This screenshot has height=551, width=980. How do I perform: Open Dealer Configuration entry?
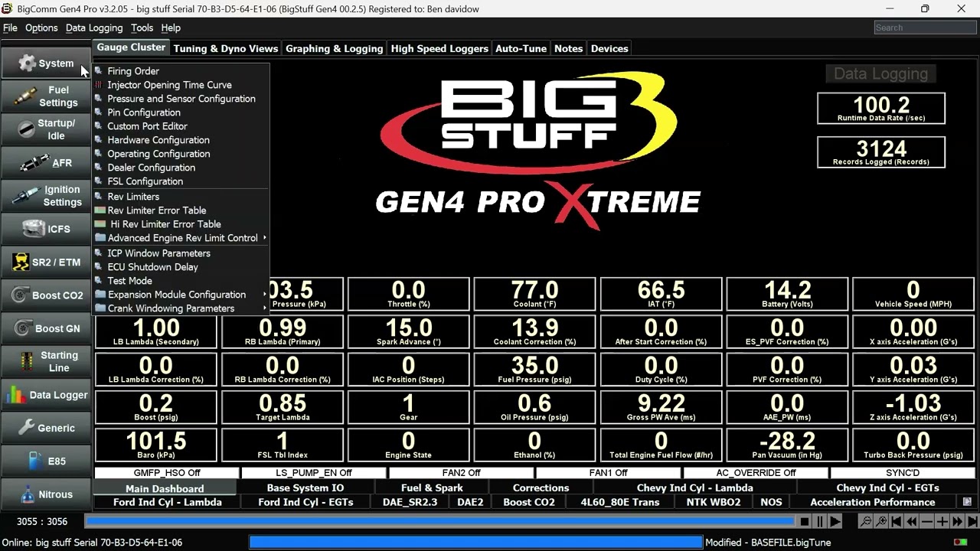pyautogui.click(x=181, y=168)
